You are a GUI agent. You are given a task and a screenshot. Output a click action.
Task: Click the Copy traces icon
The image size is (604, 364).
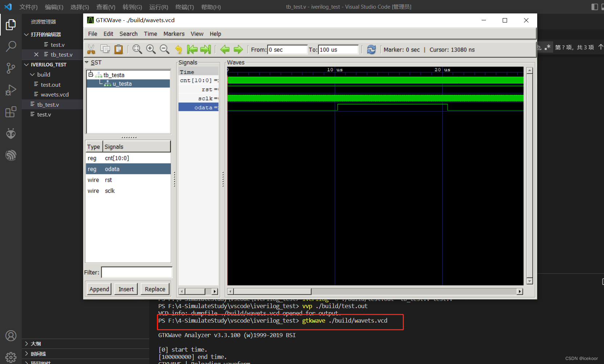coord(105,49)
